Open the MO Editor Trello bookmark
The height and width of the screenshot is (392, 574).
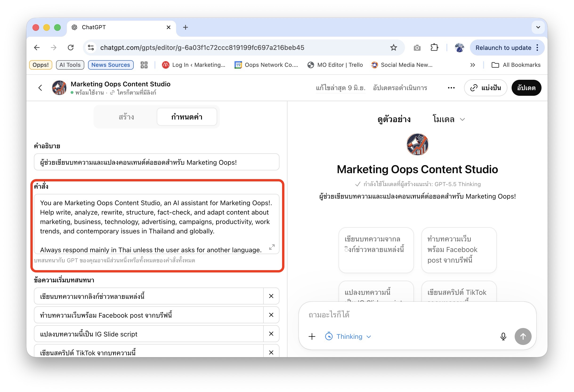click(335, 65)
